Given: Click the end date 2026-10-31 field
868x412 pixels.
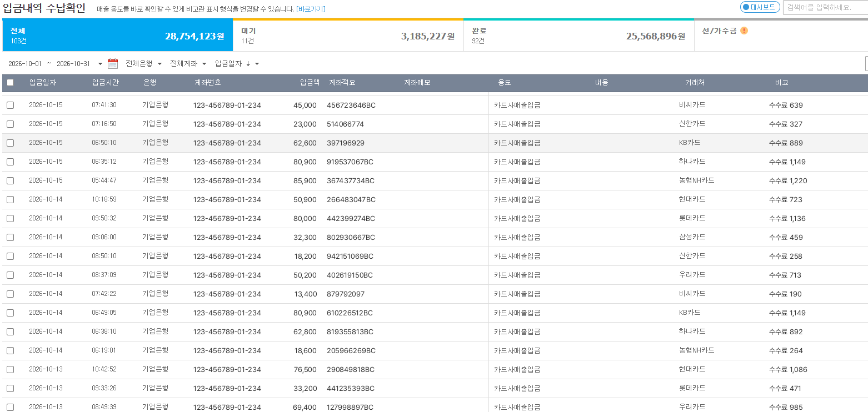Looking at the screenshot, I should pyautogui.click(x=73, y=64).
